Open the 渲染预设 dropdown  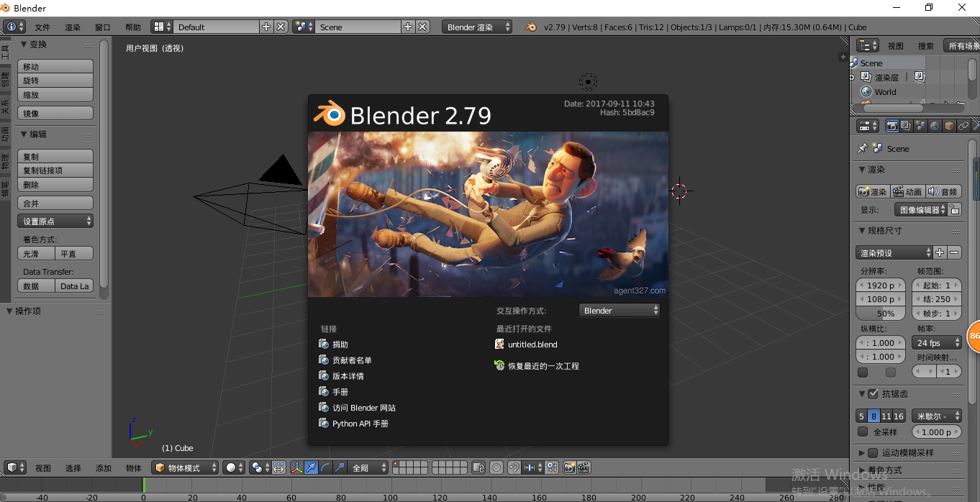tap(894, 252)
